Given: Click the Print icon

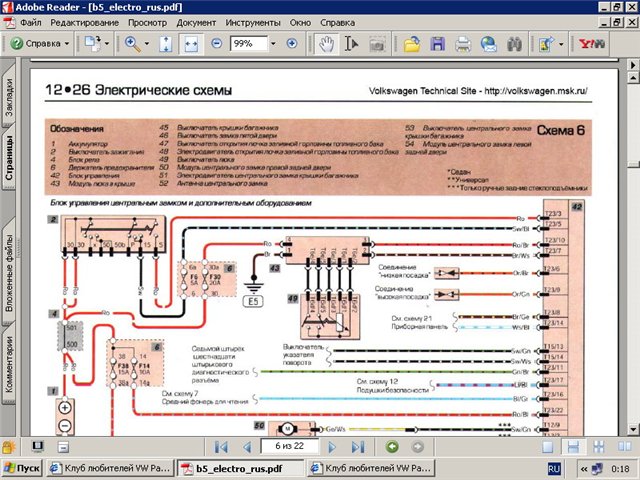Looking at the screenshot, I should point(463,44).
